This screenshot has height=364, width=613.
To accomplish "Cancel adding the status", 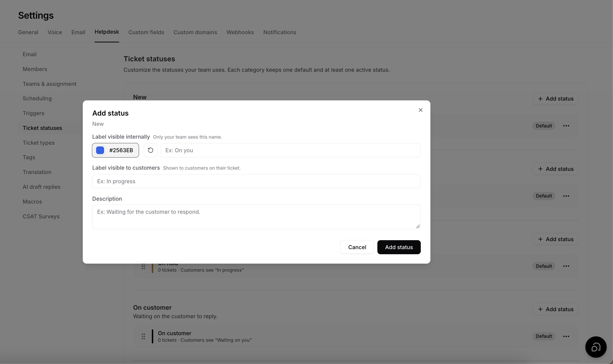I will 357,247.
